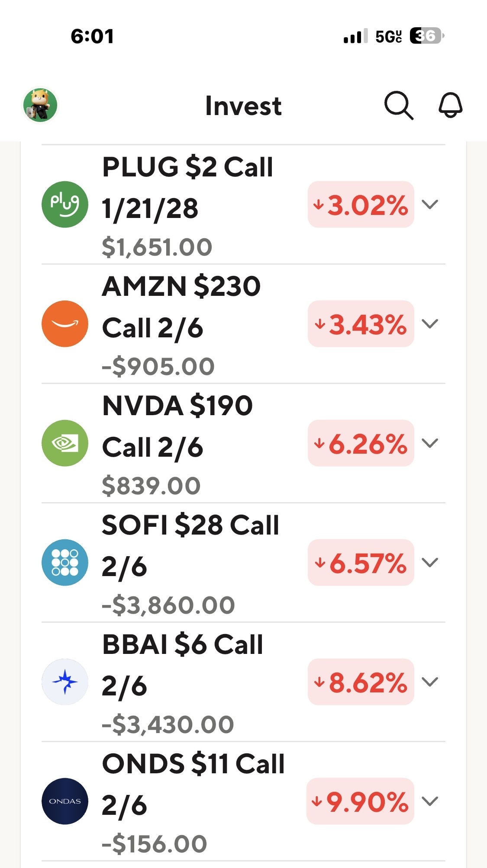487x868 pixels.
Task: Expand the PLUG $2 Call row chevron
Action: pos(430,204)
